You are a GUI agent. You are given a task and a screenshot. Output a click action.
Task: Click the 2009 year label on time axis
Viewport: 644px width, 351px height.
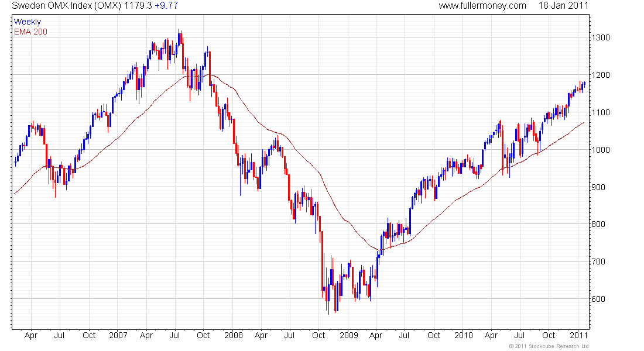(349, 335)
